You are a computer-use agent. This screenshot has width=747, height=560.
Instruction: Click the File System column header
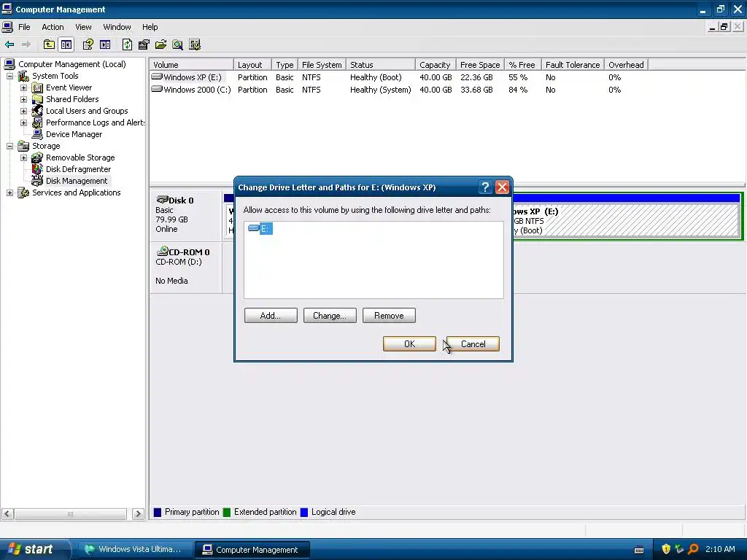coord(322,65)
